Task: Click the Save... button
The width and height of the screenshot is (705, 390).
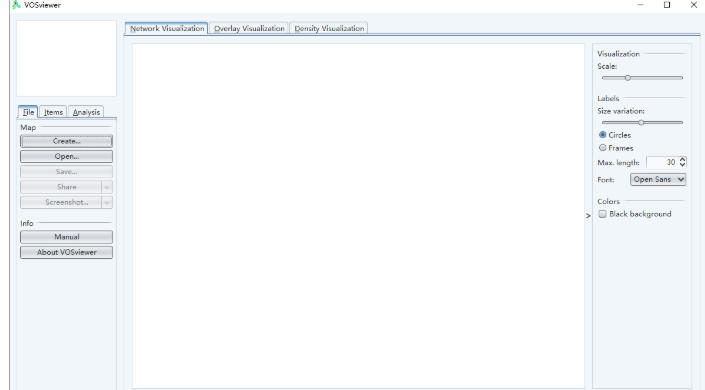Action: point(67,172)
